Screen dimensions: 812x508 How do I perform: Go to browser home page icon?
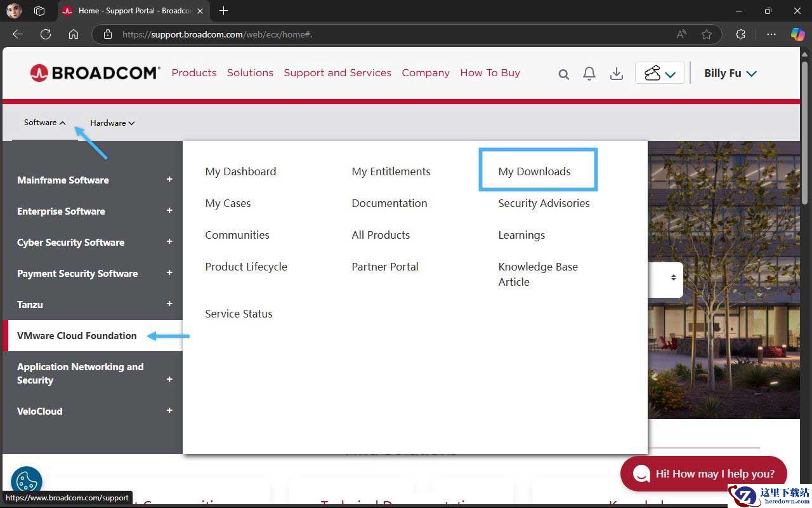click(x=74, y=34)
